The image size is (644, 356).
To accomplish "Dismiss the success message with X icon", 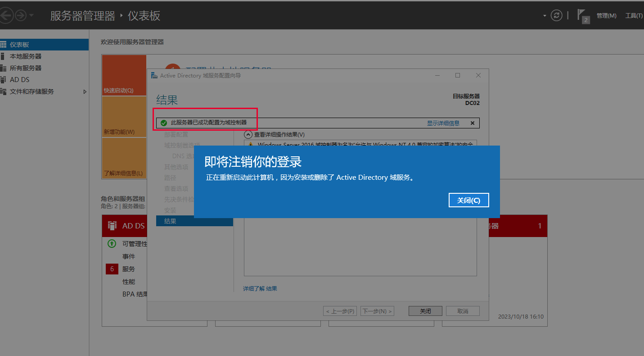I will (x=473, y=123).
